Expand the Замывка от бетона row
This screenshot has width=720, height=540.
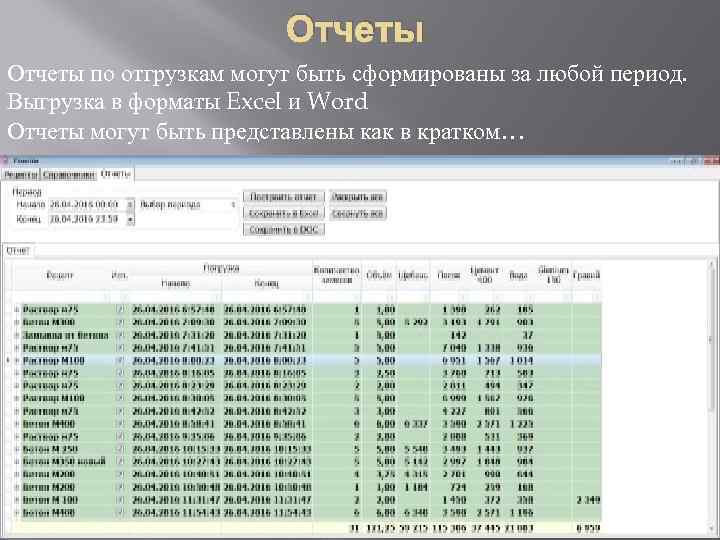(17, 335)
